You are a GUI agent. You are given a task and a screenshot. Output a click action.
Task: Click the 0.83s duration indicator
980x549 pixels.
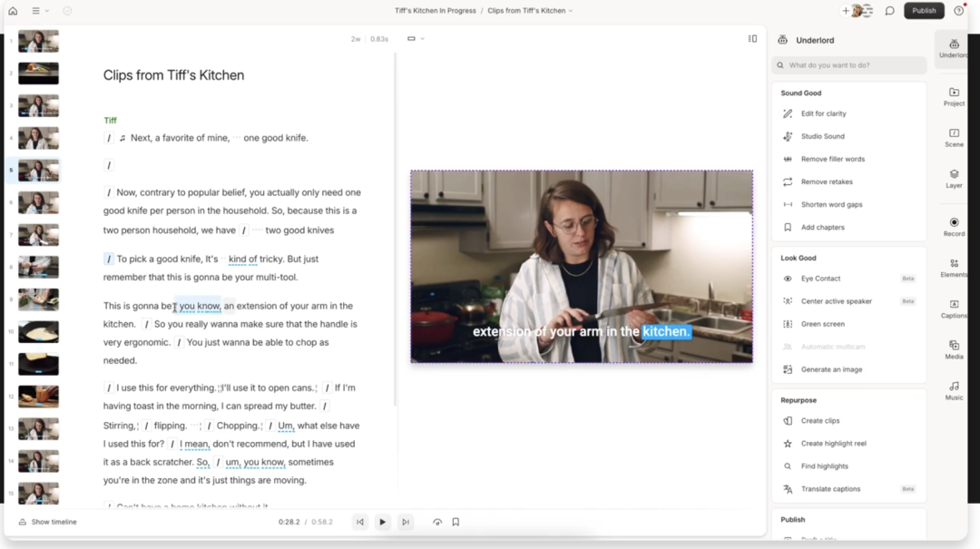tap(378, 39)
